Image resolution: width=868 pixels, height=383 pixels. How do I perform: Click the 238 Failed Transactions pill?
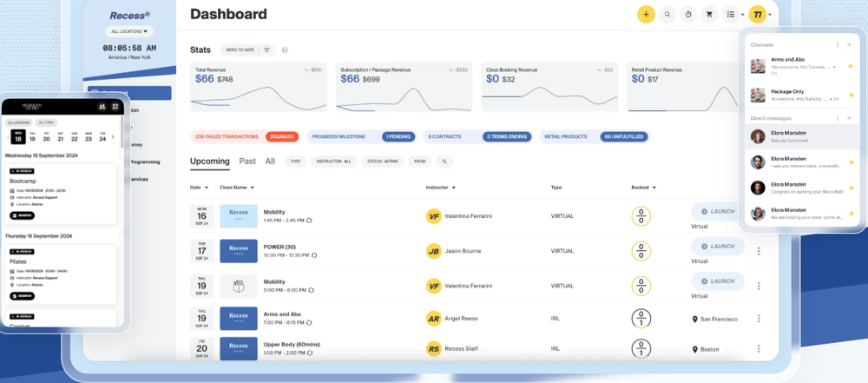tap(245, 136)
